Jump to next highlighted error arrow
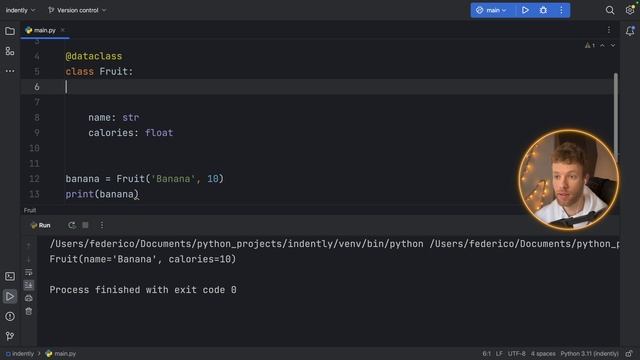 (x=613, y=45)
